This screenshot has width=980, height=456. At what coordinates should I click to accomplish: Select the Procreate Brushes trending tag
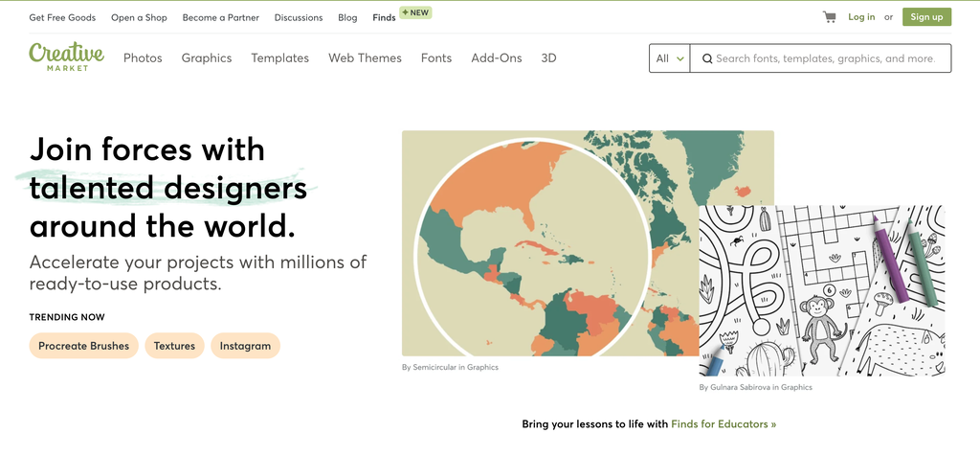[84, 346]
